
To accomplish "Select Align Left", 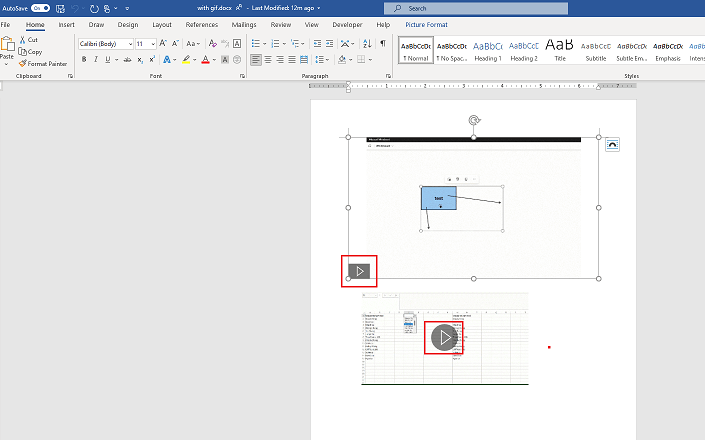I will tap(255, 59).
